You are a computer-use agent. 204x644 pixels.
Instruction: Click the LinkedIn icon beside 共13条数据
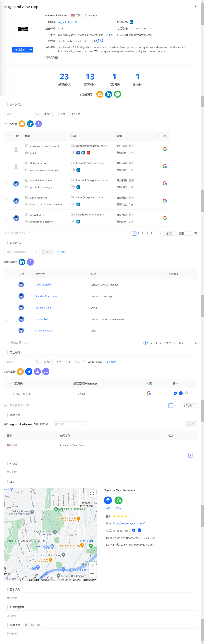point(22,262)
